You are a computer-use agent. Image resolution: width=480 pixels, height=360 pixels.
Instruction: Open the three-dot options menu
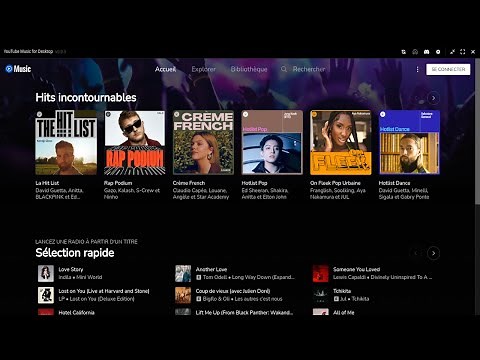click(x=417, y=69)
